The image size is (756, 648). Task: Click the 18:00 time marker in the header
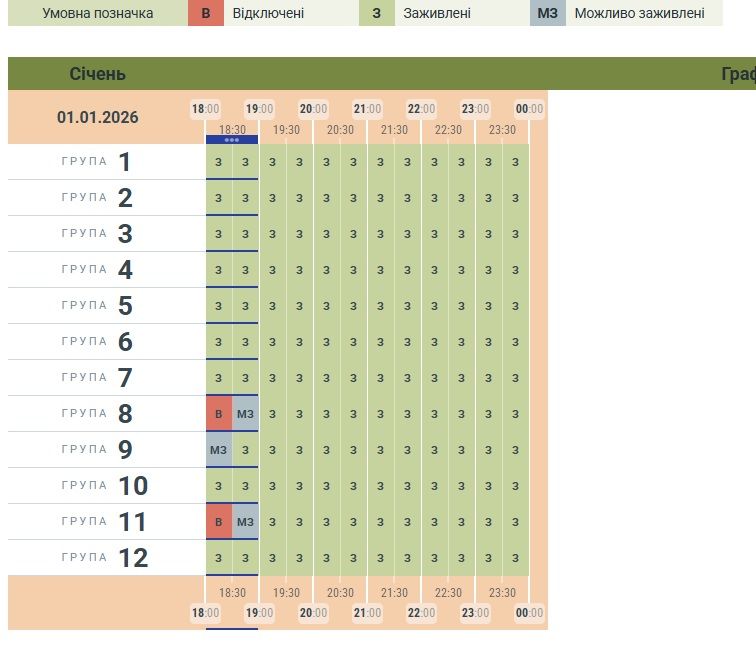[205, 109]
